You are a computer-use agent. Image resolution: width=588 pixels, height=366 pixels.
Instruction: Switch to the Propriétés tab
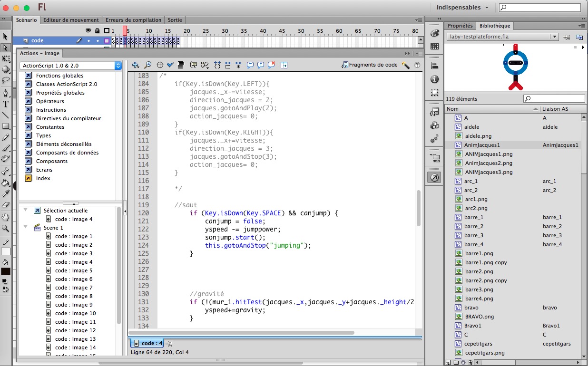click(x=460, y=26)
